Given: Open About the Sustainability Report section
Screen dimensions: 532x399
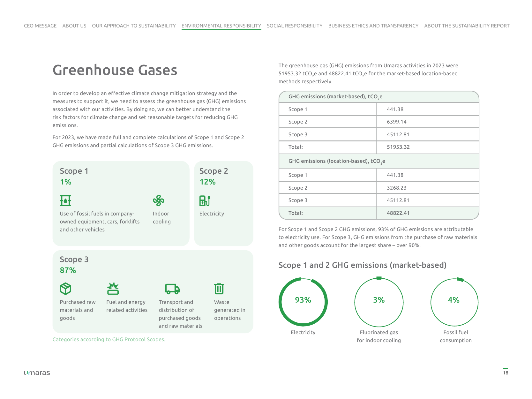Looking at the screenshot, I should point(467,26).
